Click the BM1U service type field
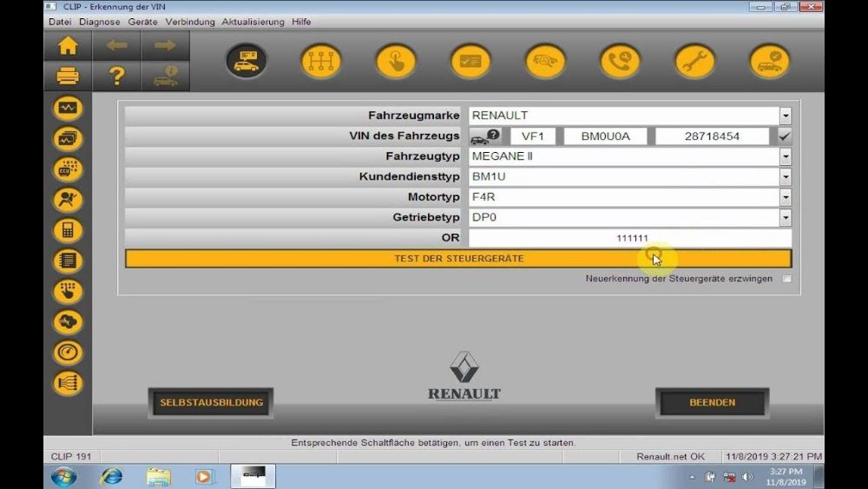Viewport: 868px width, 489px height. 624,176
